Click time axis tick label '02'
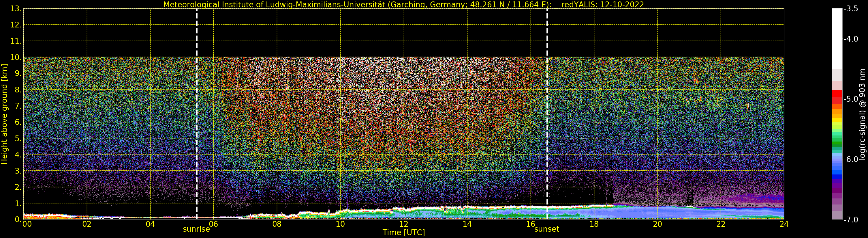Viewport: 868px width, 238px height. point(87,224)
